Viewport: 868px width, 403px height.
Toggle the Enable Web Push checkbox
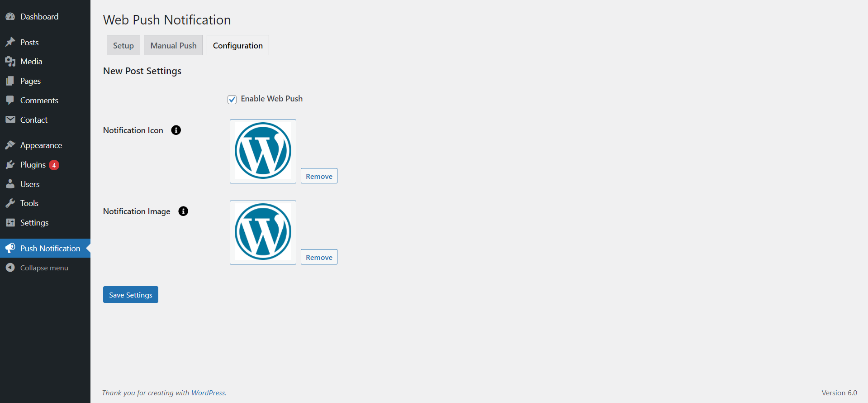[x=232, y=100]
